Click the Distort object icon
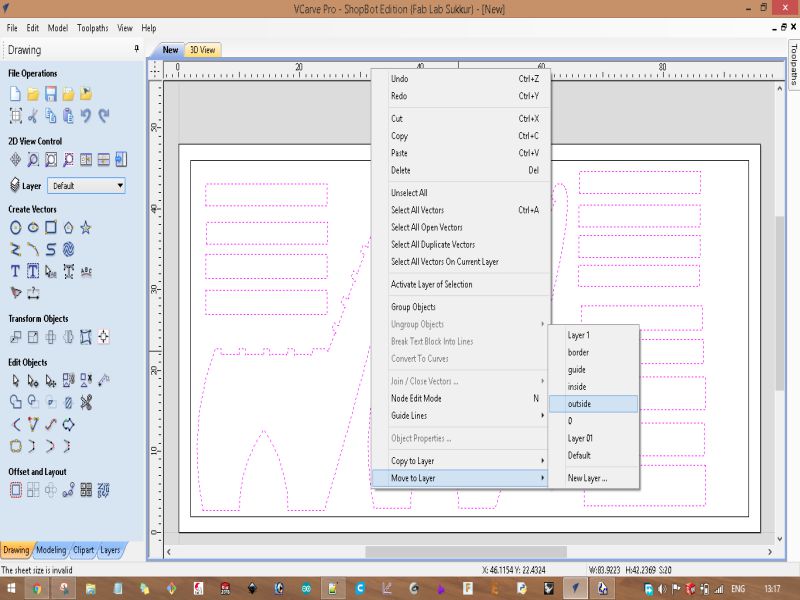 (86, 337)
